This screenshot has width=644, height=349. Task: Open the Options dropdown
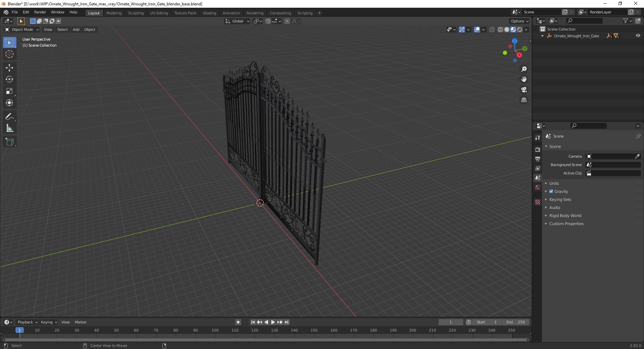520,21
